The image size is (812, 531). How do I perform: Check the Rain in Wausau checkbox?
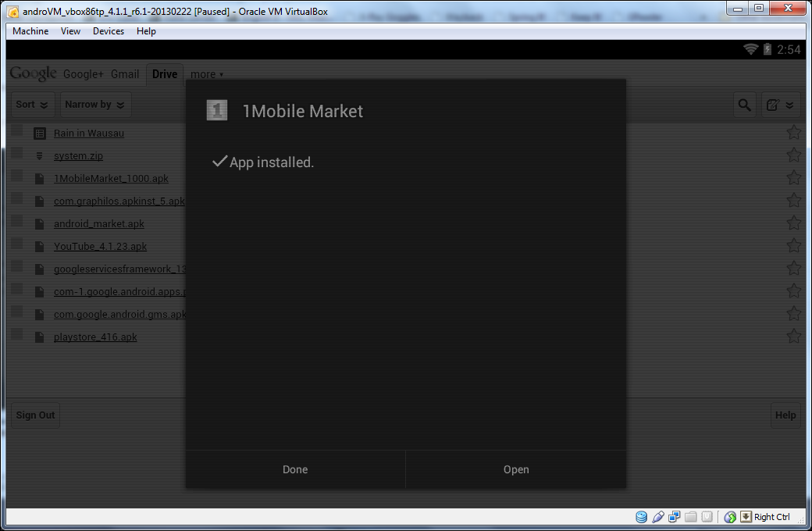tap(16, 130)
